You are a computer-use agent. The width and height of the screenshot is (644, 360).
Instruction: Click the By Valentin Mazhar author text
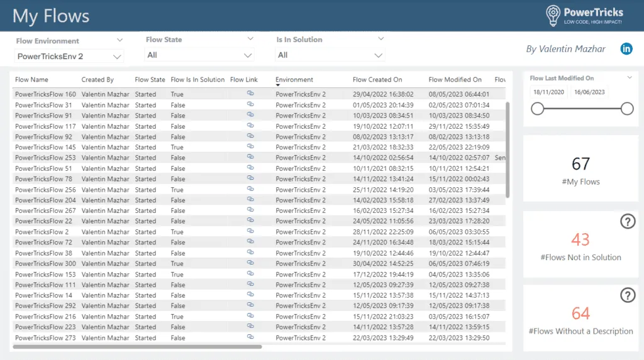[x=565, y=49]
